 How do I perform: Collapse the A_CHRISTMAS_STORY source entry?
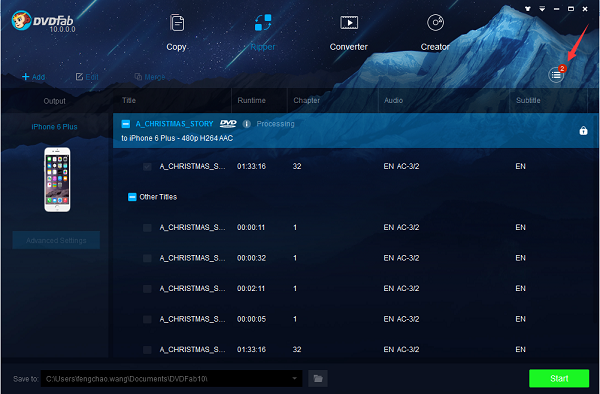tap(126, 124)
